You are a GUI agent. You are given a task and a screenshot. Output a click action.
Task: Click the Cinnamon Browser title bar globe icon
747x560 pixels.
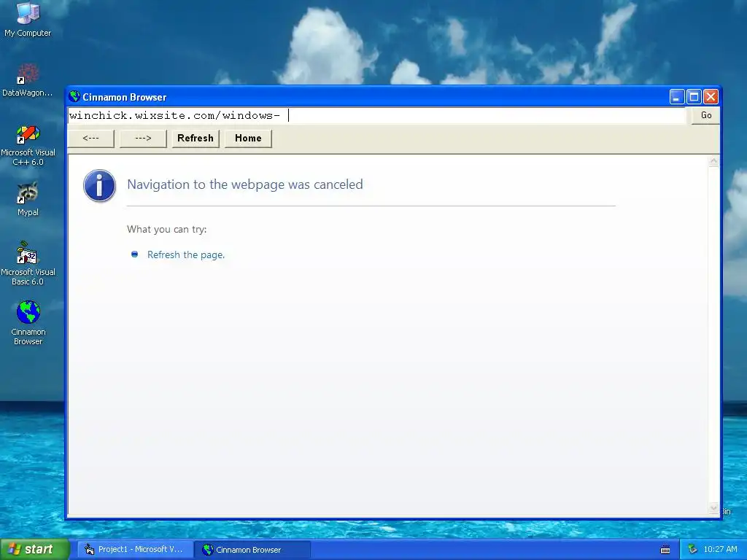point(74,97)
